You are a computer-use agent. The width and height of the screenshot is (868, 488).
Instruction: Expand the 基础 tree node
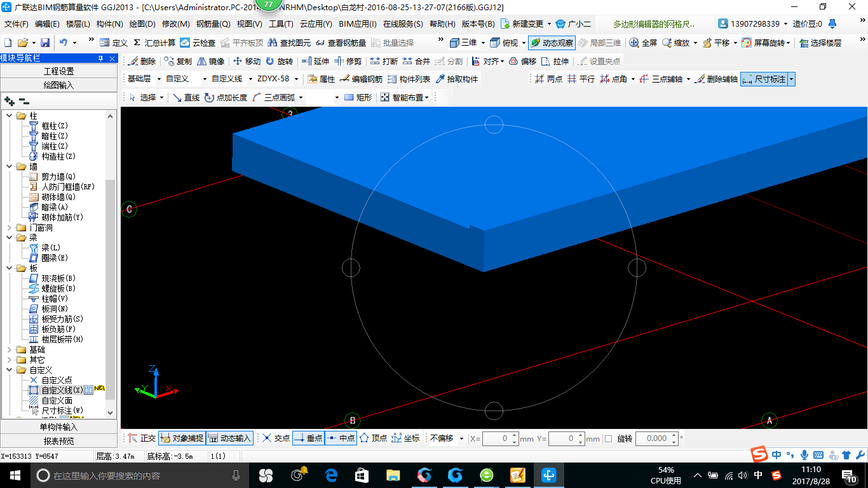coord(10,349)
